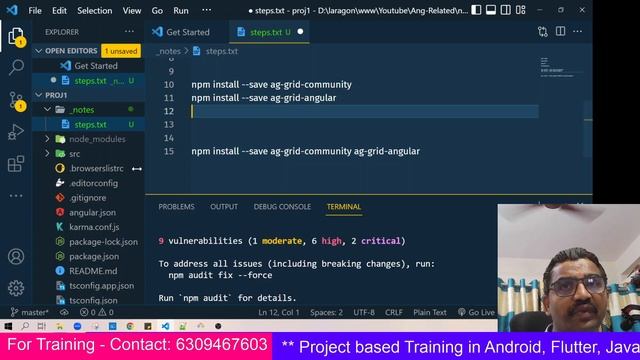Open the View menu
Viewport: 640px width, 360px height.
pyautogui.click(x=132, y=11)
